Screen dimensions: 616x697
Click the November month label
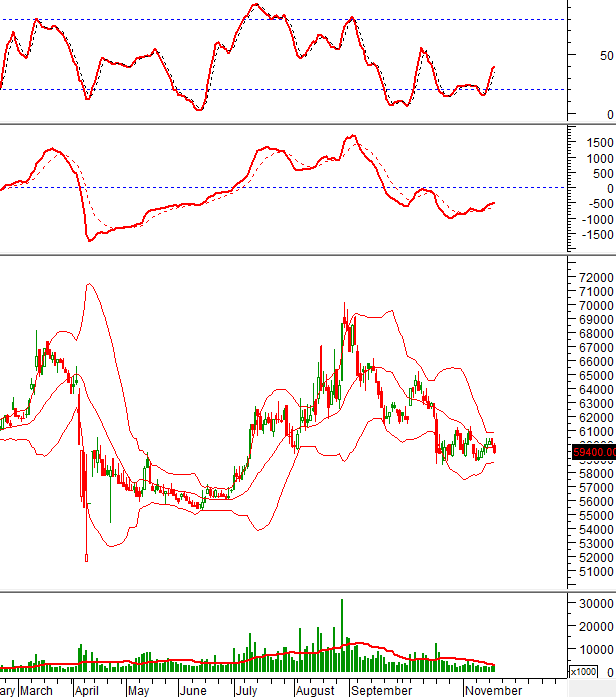pyautogui.click(x=493, y=689)
